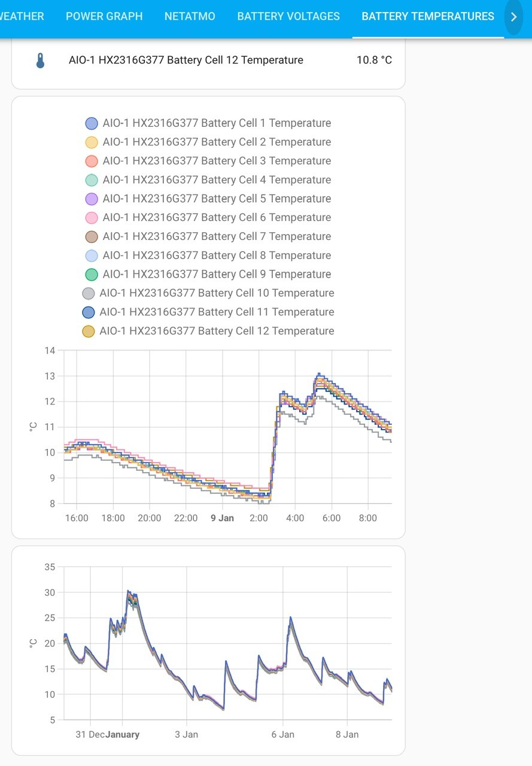Toggle the Battery Cell 10 Temperature series
Image resolution: width=532 pixels, height=766 pixels.
click(208, 293)
